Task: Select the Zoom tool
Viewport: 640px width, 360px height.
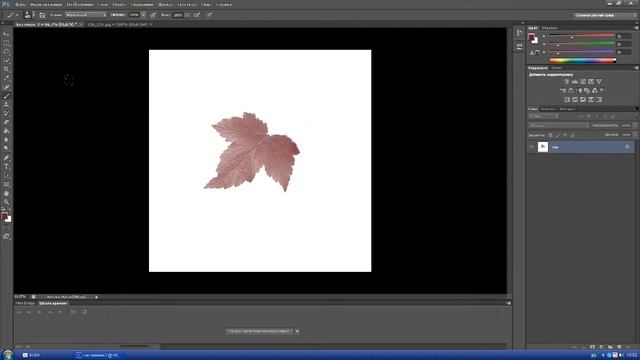Action: (6, 202)
